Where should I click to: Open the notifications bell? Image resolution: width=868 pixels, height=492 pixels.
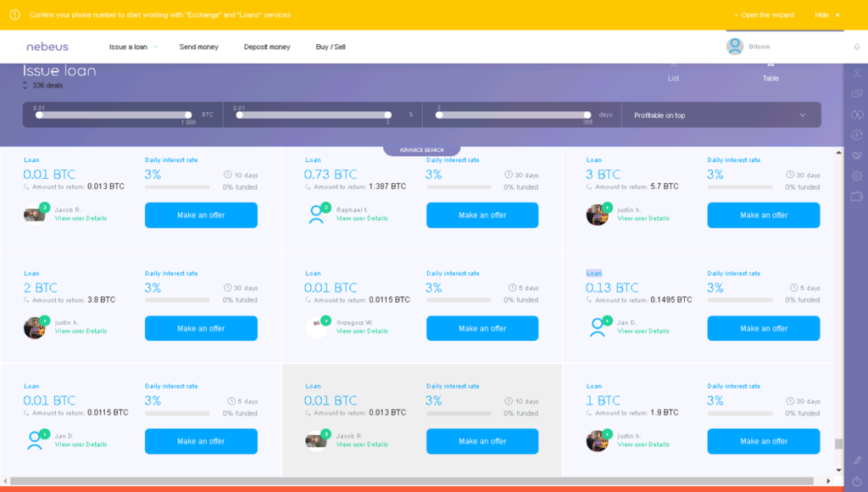click(856, 47)
